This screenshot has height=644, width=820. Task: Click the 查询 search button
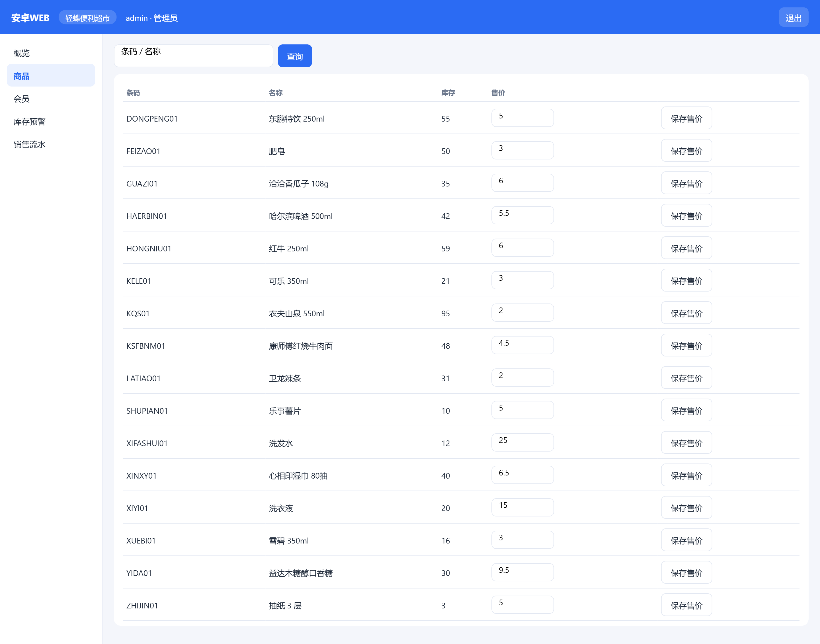295,56
